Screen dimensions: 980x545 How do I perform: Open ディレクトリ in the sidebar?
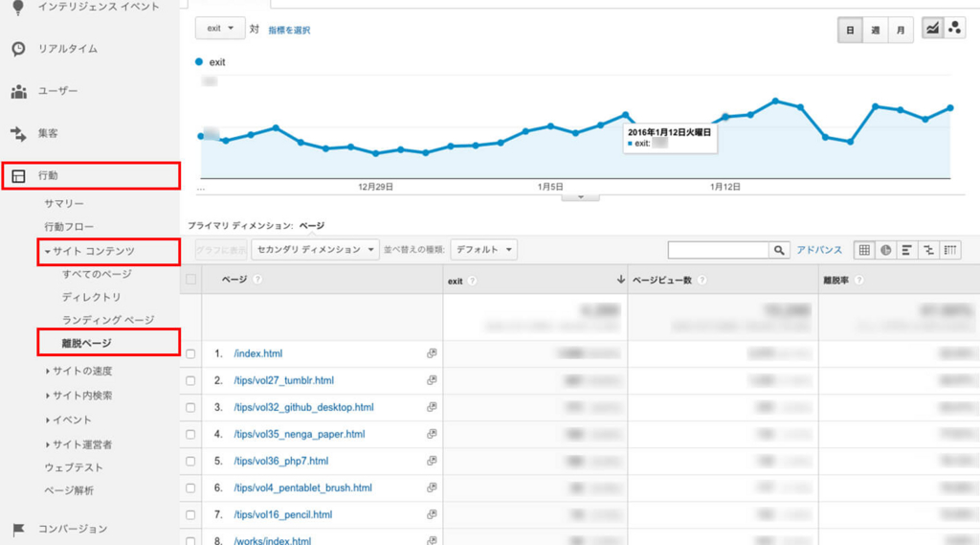pos(91,297)
